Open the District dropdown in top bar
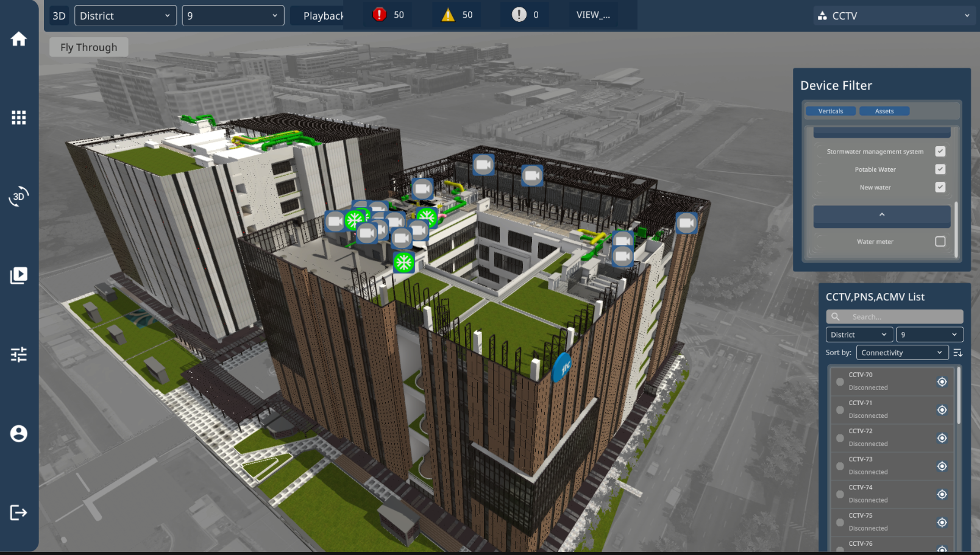This screenshot has height=555, width=980. (x=125, y=16)
